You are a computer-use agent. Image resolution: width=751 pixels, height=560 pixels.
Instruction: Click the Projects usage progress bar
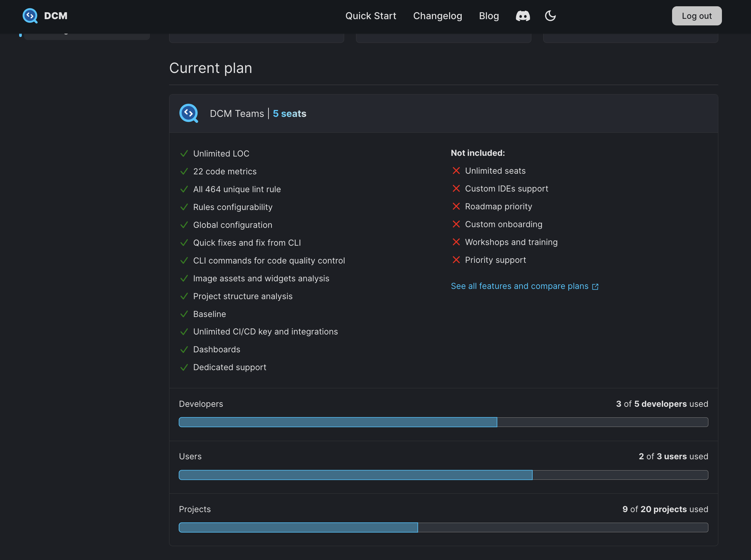click(x=443, y=527)
